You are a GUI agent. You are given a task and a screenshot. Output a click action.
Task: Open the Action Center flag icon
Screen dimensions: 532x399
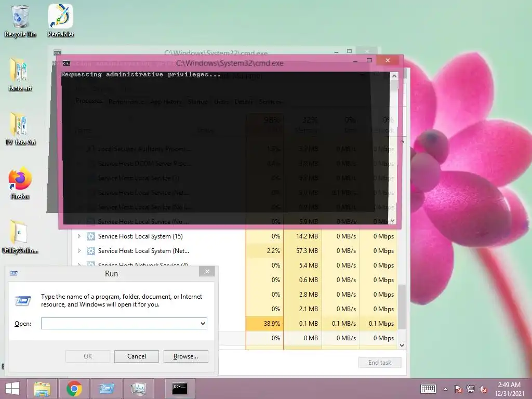pos(458,389)
